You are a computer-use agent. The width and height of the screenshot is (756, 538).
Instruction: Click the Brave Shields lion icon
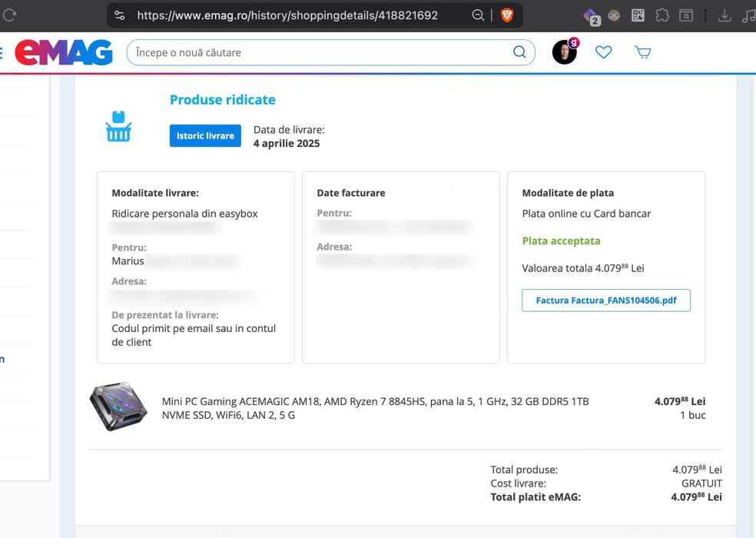click(x=507, y=15)
